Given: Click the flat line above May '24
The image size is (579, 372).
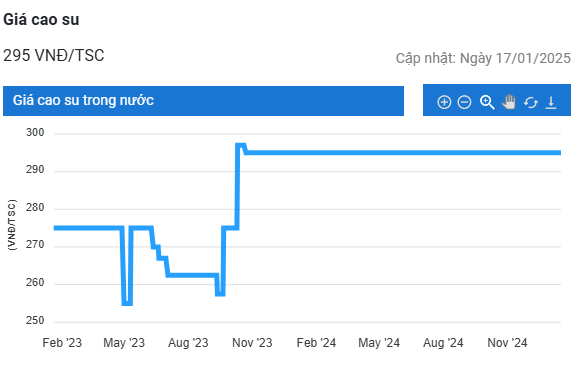Looking at the screenshot, I should tap(379, 153).
